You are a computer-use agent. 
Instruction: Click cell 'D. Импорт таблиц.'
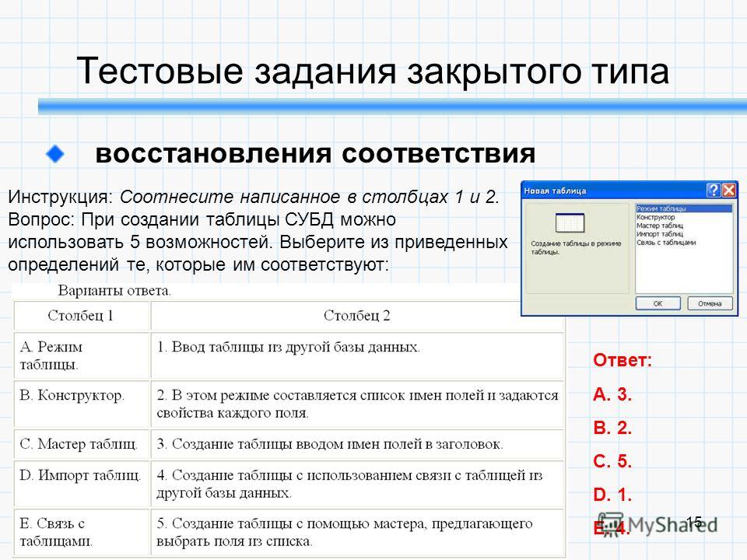(82, 484)
